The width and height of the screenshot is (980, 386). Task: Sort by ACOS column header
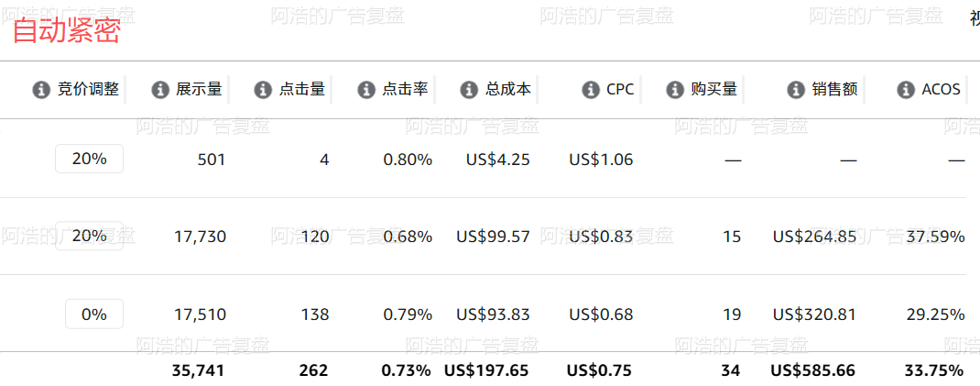(x=942, y=90)
